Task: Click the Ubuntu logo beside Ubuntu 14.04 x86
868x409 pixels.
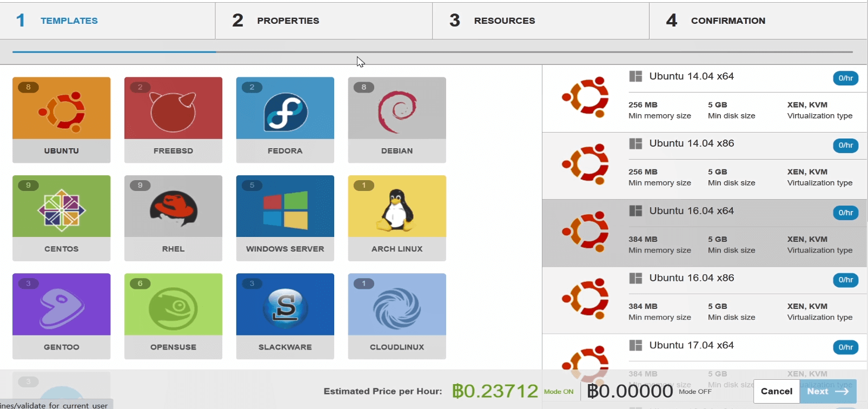Action: click(x=586, y=164)
